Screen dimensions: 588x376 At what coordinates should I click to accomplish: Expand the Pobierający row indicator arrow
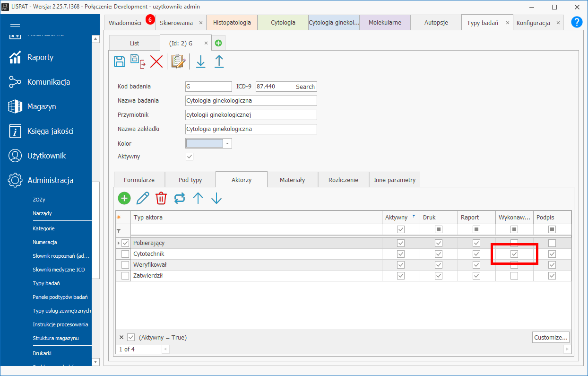pyautogui.click(x=119, y=243)
